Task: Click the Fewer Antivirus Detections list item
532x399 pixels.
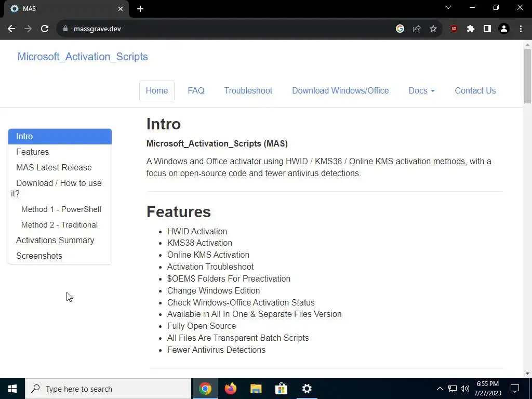Action: (216, 350)
